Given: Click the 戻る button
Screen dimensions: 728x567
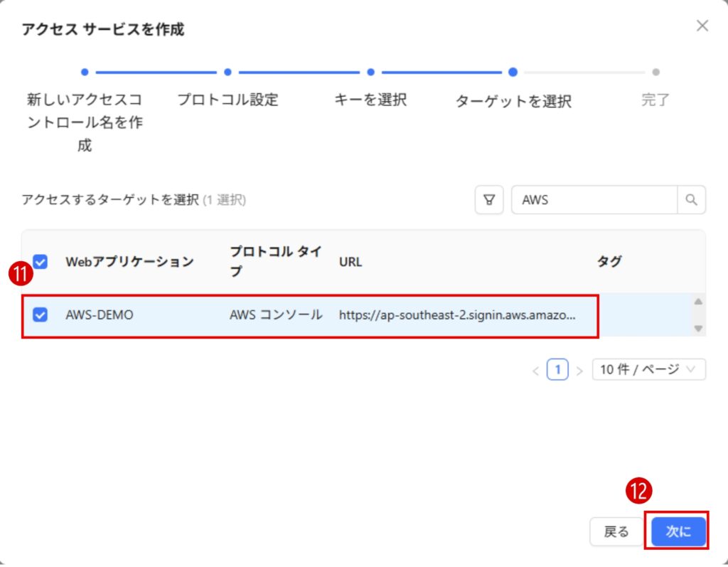Looking at the screenshot, I should [x=616, y=531].
